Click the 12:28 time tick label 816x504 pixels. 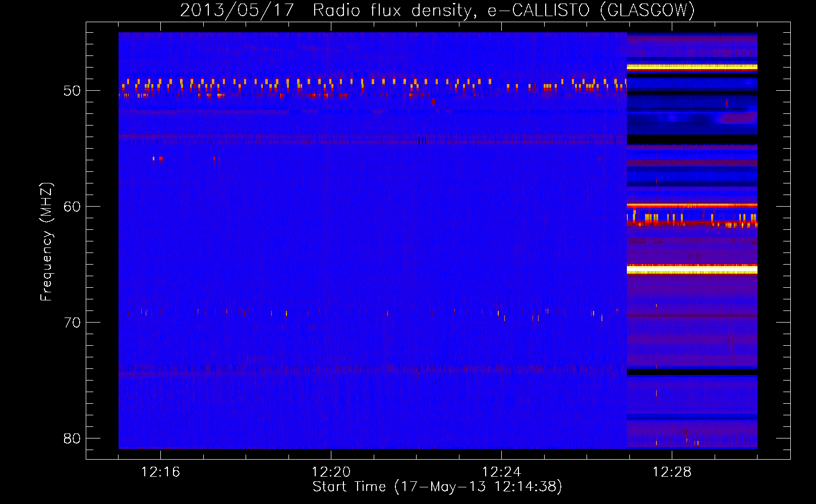click(x=672, y=472)
